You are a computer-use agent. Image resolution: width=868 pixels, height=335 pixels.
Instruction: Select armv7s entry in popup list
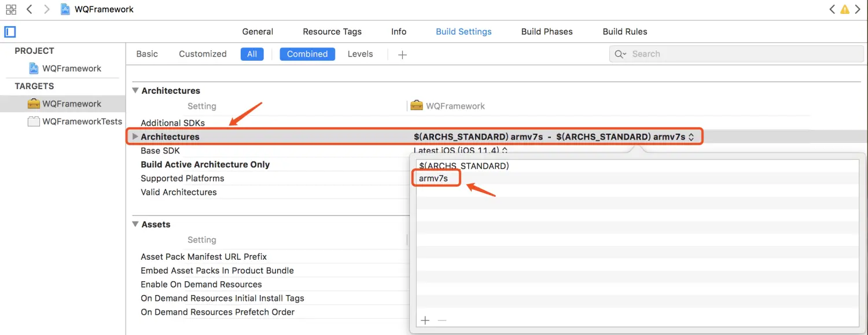pos(433,178)
